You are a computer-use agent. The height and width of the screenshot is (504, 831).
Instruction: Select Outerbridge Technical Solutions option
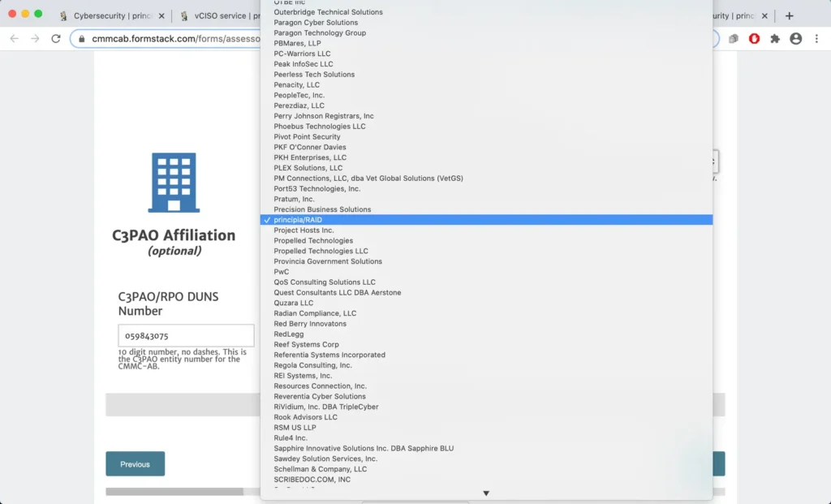pyautogui.click(x=486, y=12)
